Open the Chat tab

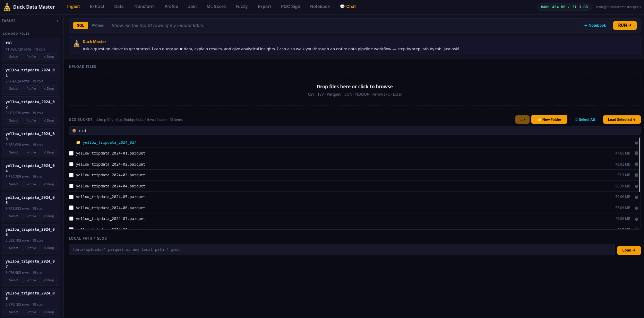348,7
